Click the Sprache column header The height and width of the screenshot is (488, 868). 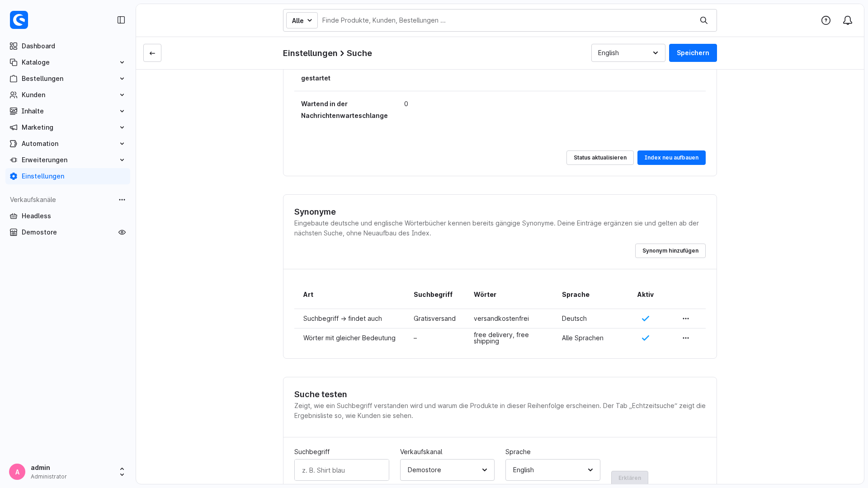[576, 295]
